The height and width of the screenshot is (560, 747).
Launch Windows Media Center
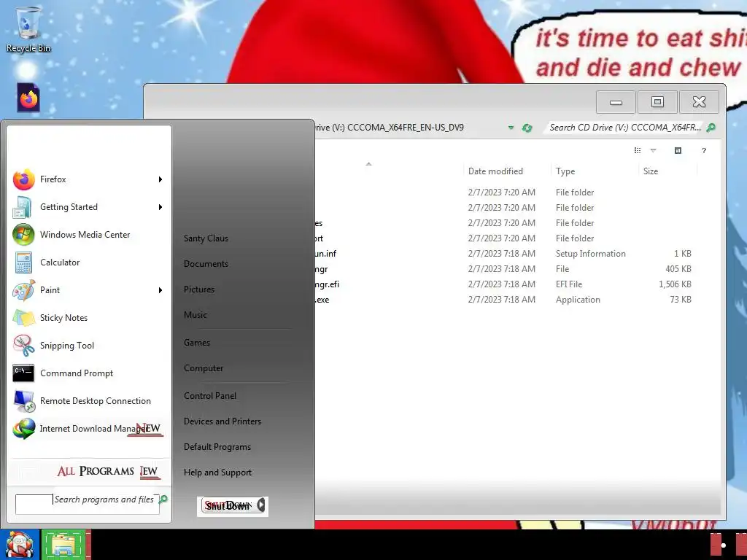(88, 235)
